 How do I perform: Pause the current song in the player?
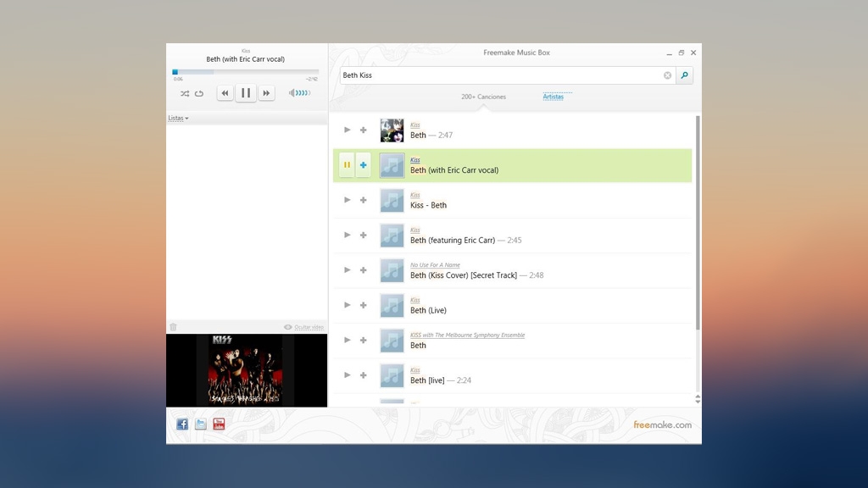(x=246, y=93)
